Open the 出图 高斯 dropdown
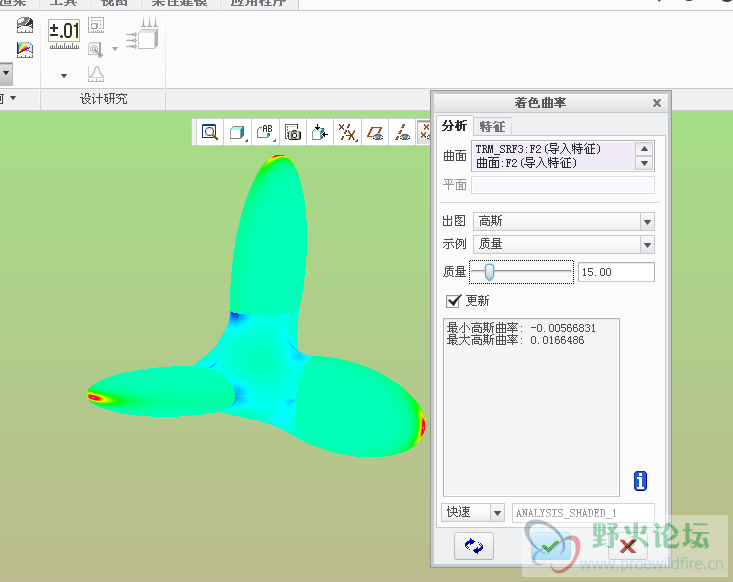Viewport: 733px width, 582px height. (x=563, y=221)
